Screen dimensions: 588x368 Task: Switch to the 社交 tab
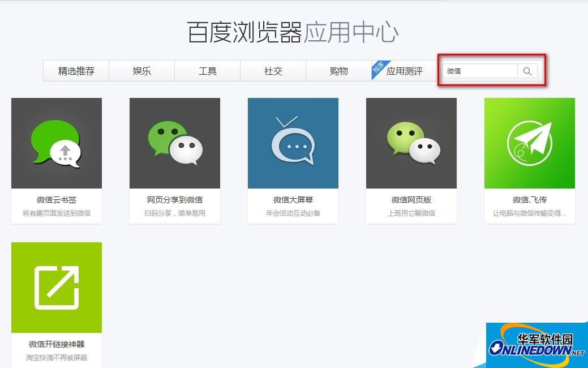(x=273, y=71)
